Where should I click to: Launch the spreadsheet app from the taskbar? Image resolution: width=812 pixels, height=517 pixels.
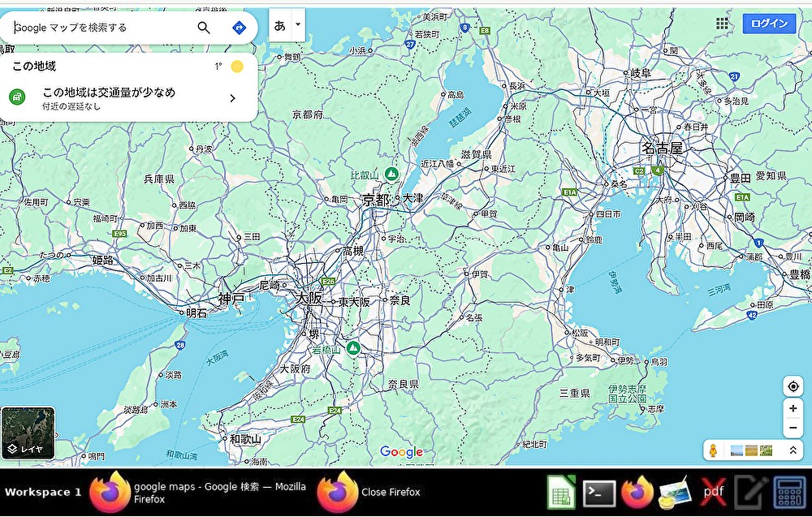562,492
